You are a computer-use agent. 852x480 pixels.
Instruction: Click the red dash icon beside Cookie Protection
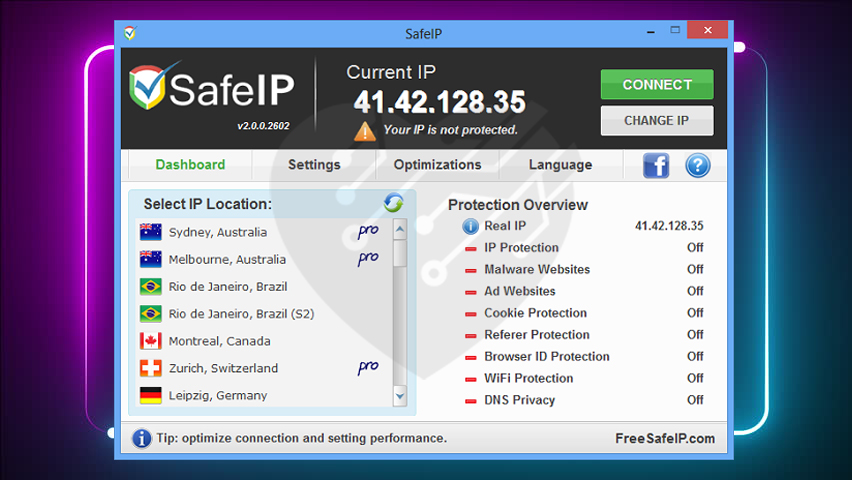pyautogui.click(x=471, y=314)
